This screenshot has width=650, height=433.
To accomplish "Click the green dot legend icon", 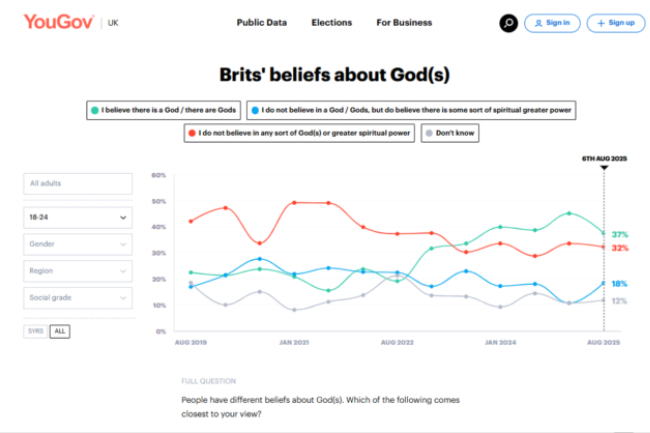I will 93,109.
